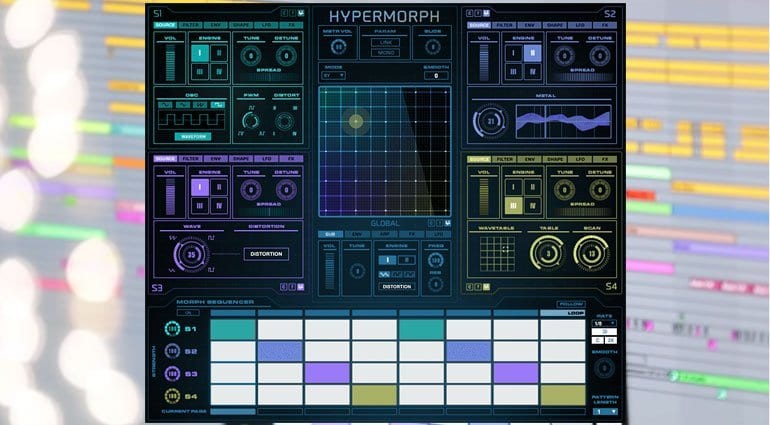The width and height of the screenshot is (770, 425).
Task: Open the S1 Filter tab
Action: (x=190, y=25)
